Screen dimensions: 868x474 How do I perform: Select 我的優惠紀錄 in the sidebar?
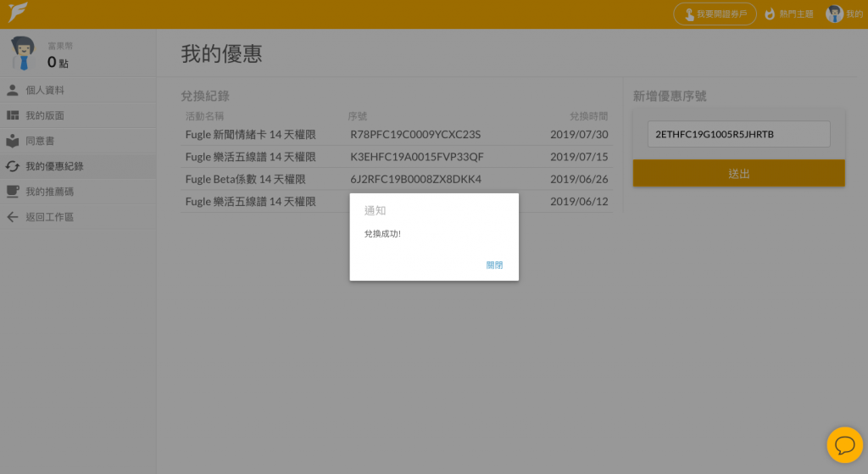point(78,166)
